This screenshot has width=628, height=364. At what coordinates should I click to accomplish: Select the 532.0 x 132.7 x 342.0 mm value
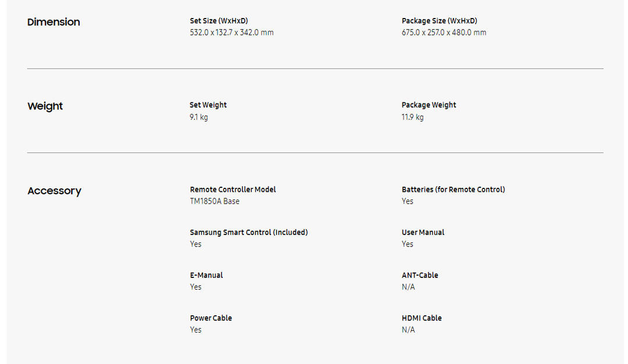[x=231, y=33]
